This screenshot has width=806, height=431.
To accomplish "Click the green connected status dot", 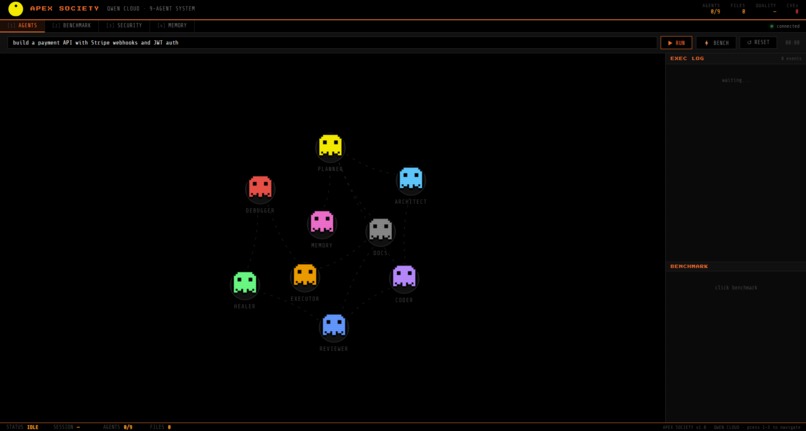I will click(772, 26).
